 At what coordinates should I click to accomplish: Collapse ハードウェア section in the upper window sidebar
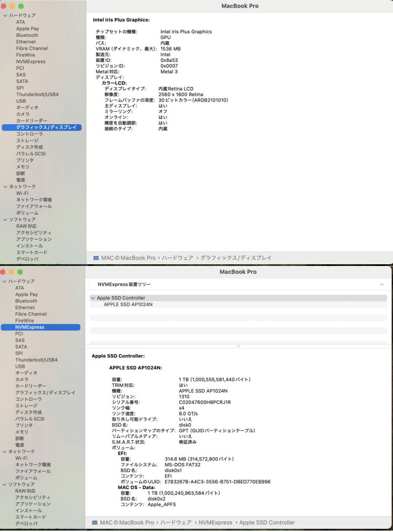[5, 16]
